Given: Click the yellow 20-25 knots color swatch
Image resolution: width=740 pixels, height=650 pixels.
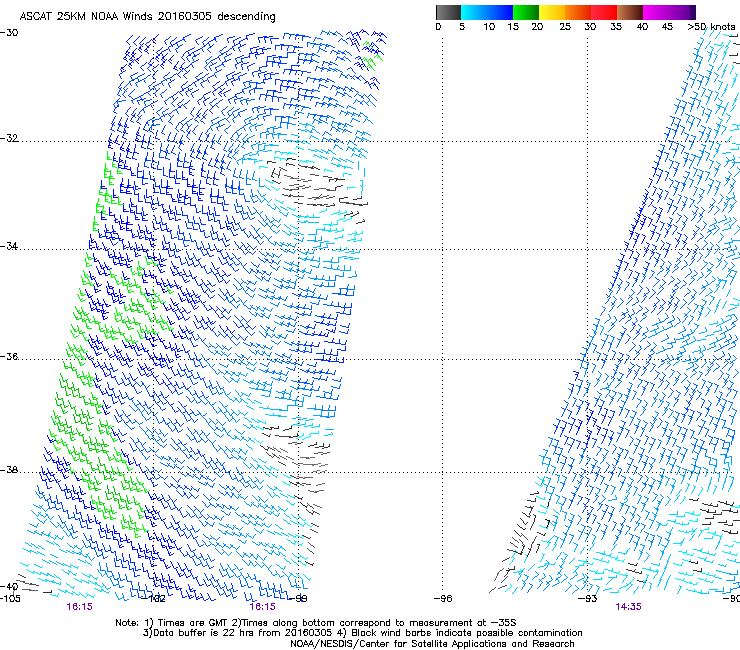Looking at the screenshot, I should [552, 12].
